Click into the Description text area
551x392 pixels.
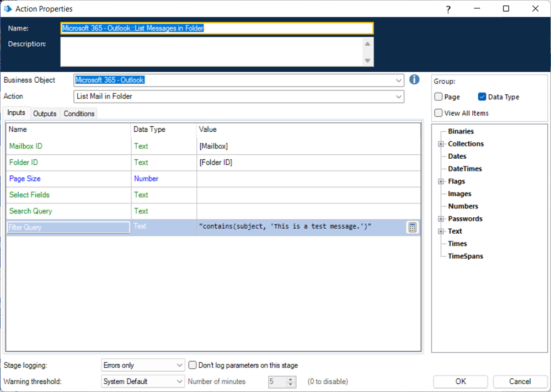(212, 52)
